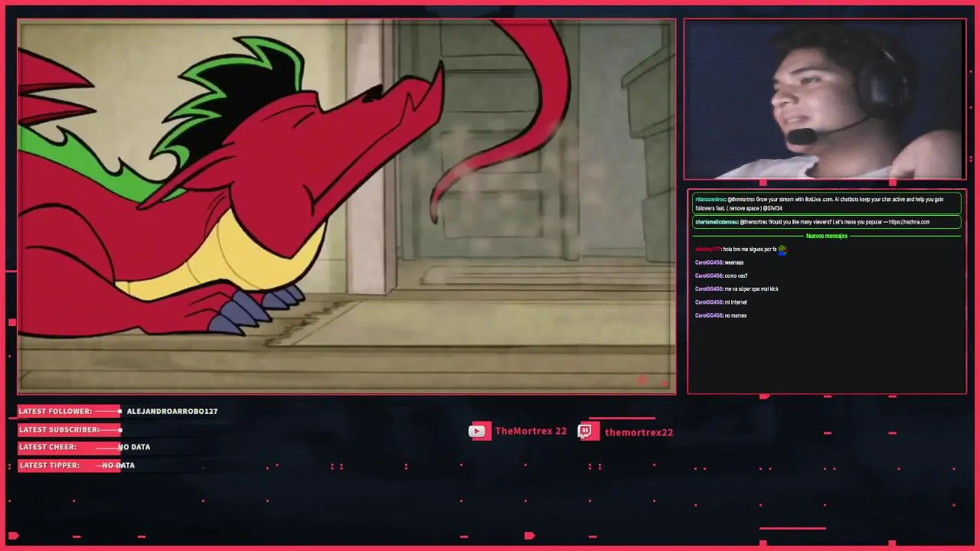Image resolution: width=980 pixels, height=551 pixels.
Task: Select the cartoon dragon video feed
Action: click(x=347, y=207)
